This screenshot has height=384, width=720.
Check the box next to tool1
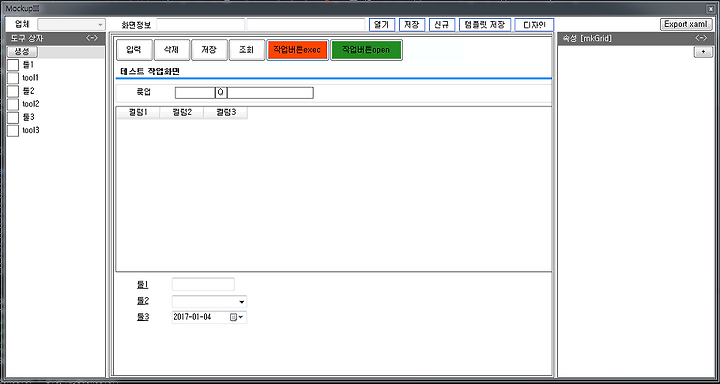(x=13, y=78)
